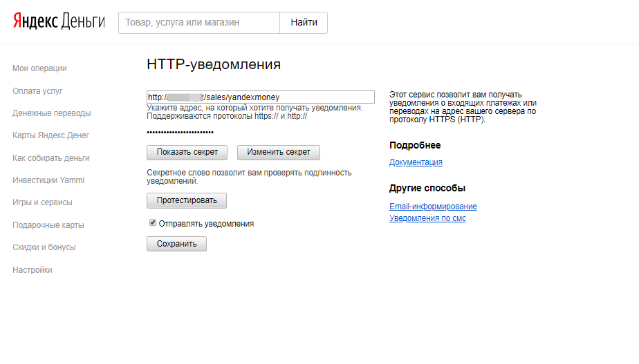Open Карты Яндекс.Денег section
639x364 pixels.
(x=51, y=135)
